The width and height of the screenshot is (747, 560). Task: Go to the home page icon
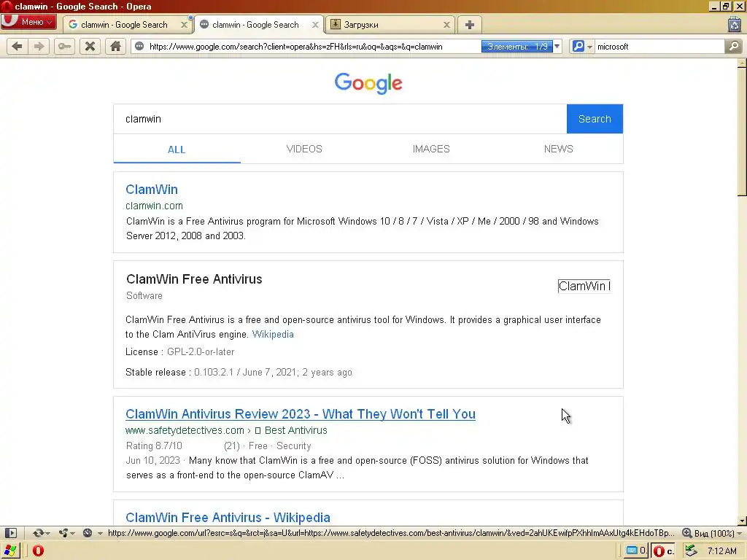(x=115, y=46)
